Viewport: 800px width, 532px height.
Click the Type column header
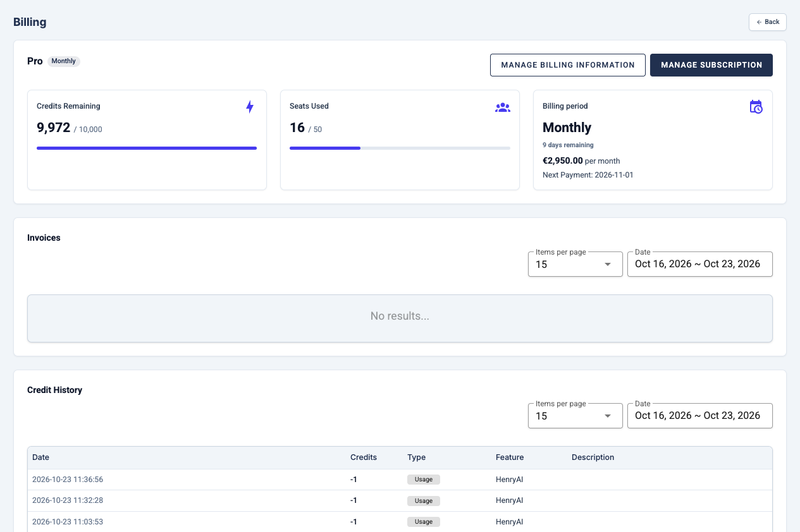coord(416,457)
